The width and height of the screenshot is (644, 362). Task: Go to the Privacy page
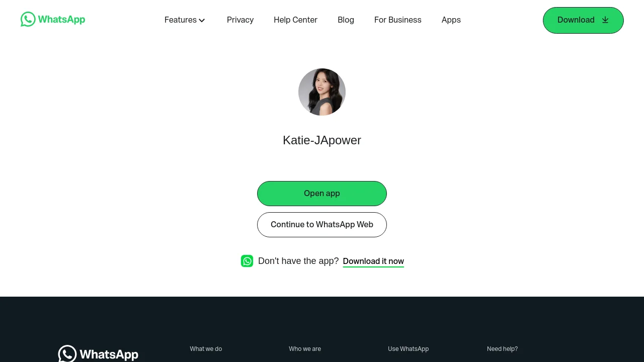pyautogui.click(x=240, y=20)
